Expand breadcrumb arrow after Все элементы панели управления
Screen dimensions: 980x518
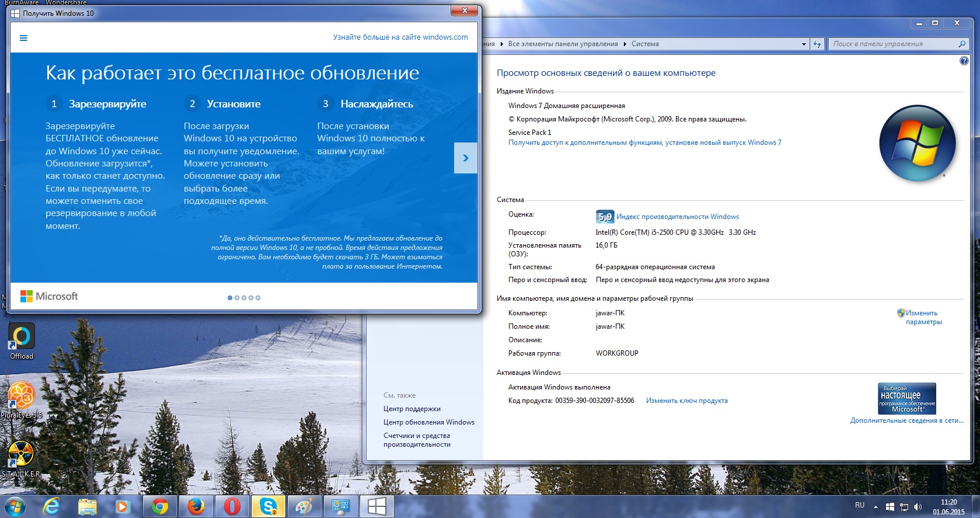coord(625,44)
